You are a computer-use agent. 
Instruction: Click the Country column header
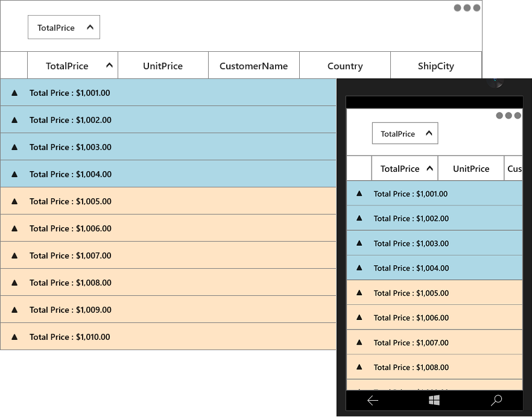(x=345, y=66)
